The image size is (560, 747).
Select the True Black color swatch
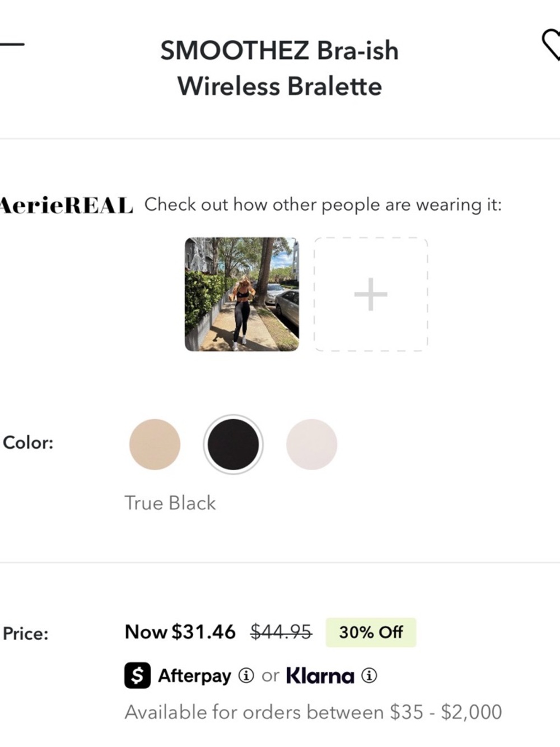click(x=233, y=444)
